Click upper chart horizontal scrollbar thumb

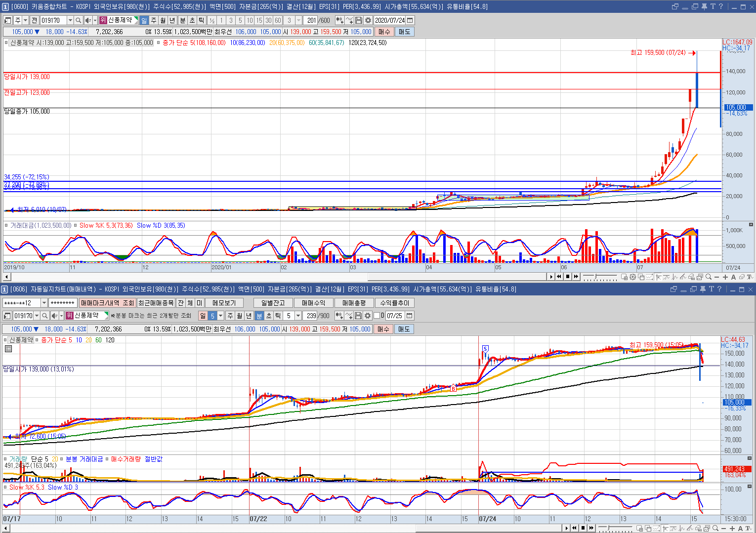[x=458, y=277]
